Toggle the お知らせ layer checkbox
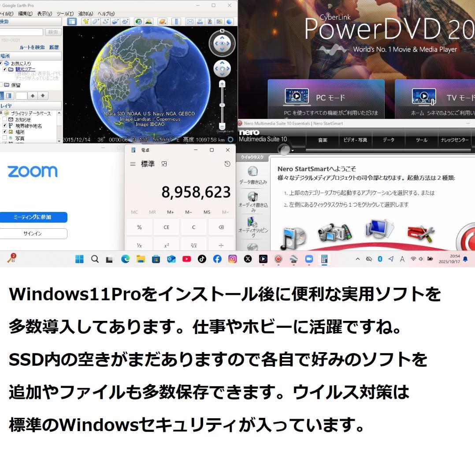 (4, 119)
